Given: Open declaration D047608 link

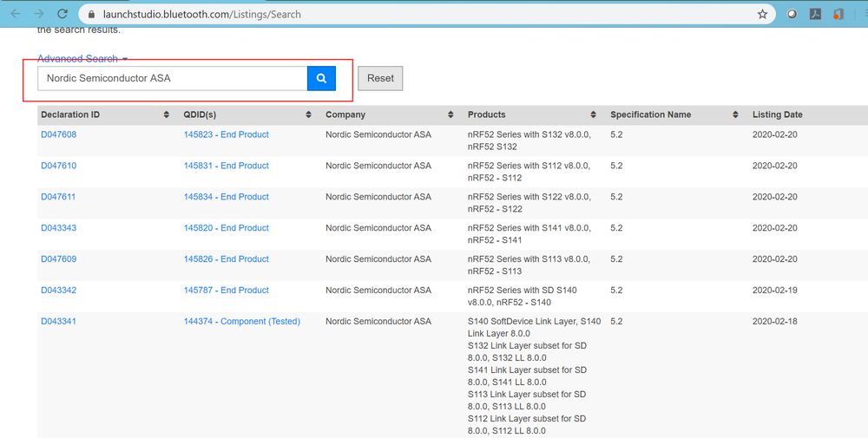Looking at the screenshot, I should [58, 134].
